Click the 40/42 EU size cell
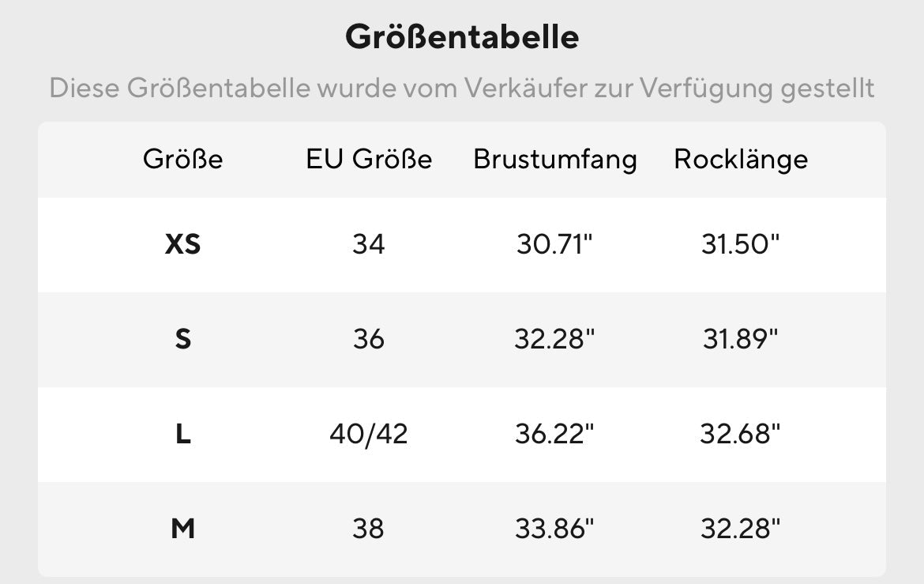Viewport: 924px width, 584px height. point(369,435)
